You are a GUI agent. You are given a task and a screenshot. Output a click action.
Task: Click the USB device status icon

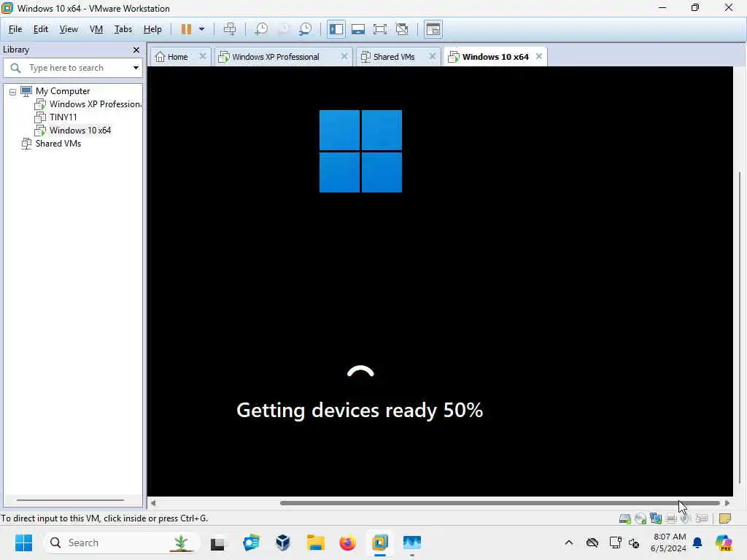(701, 518)
